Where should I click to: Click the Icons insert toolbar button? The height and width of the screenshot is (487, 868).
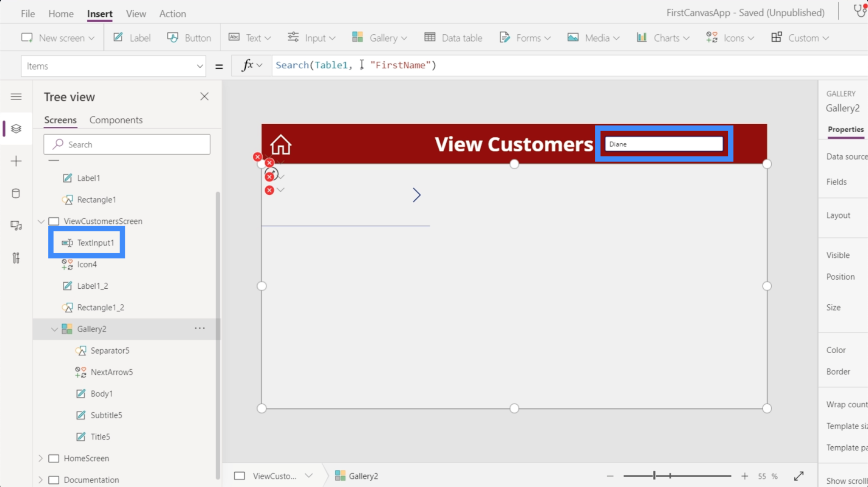point(730,38)
